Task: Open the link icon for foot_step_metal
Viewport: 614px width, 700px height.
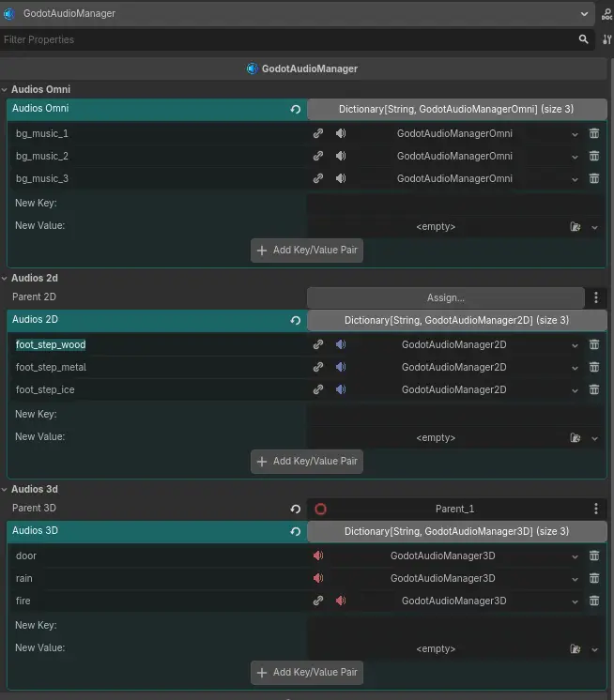Action: [318, 367]
